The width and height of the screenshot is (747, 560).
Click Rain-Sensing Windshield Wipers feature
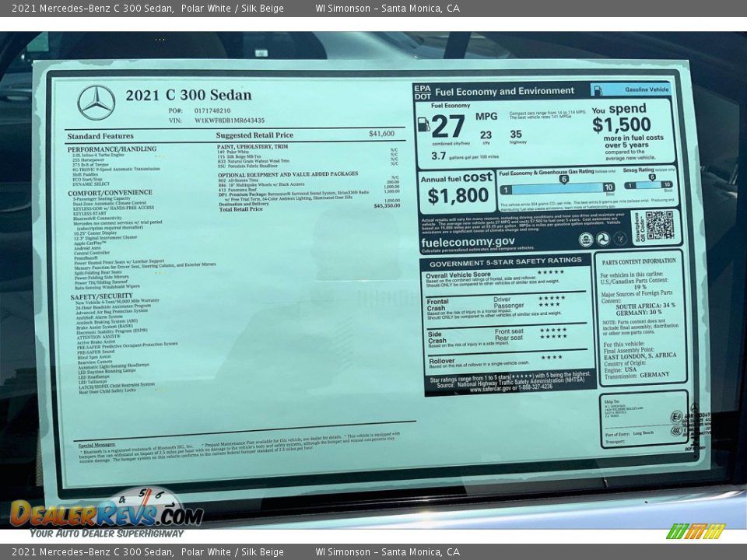(107, 287)
